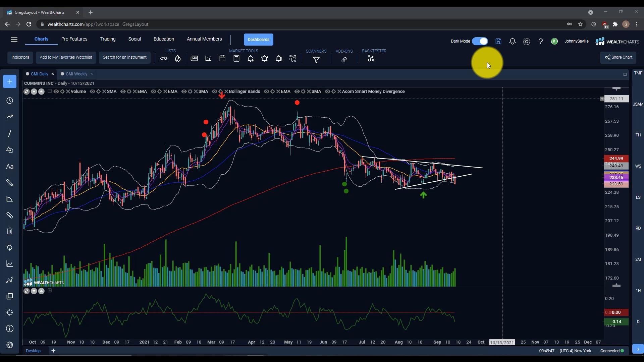This screenshot has height=362, width=644.
Task: Open the Annual Members menu
Action: click(x=204, y=39)
